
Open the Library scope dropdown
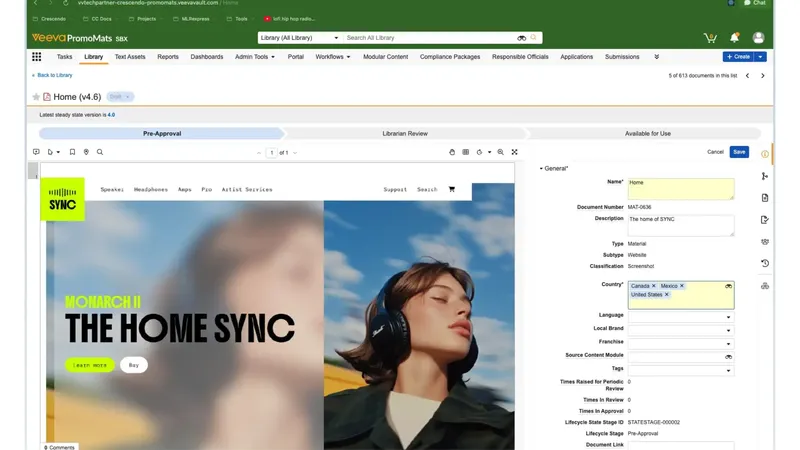tap(299, 38)
